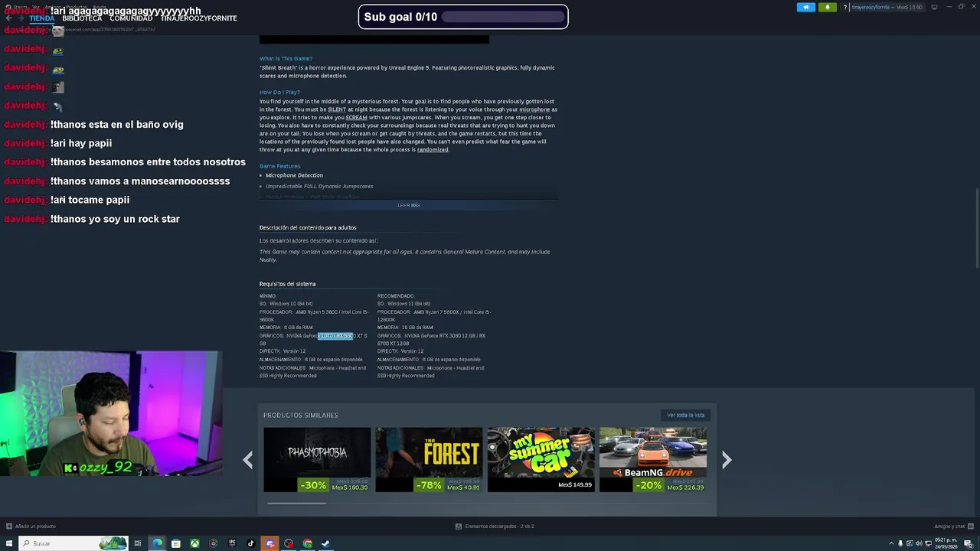This screenshot has height=551, width=980.
Task: Open TikTok app from taskbar
Action: [250, 543]
